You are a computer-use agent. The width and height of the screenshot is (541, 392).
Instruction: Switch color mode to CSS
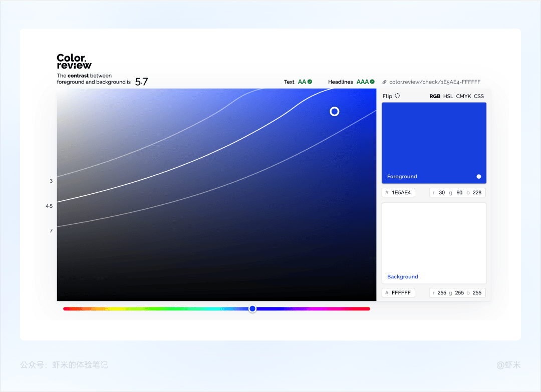[478, 96]
